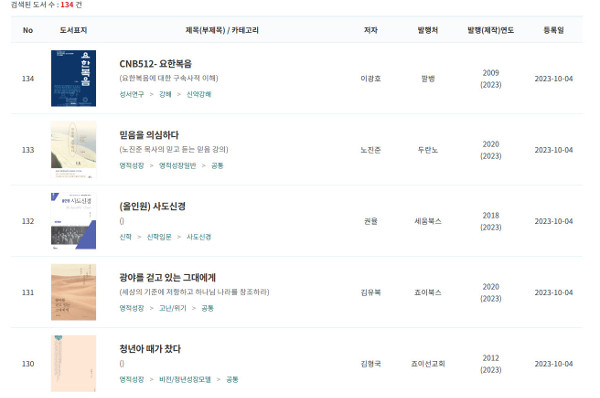Open the 청년아 때가 찼다 title link

[150, 349]
